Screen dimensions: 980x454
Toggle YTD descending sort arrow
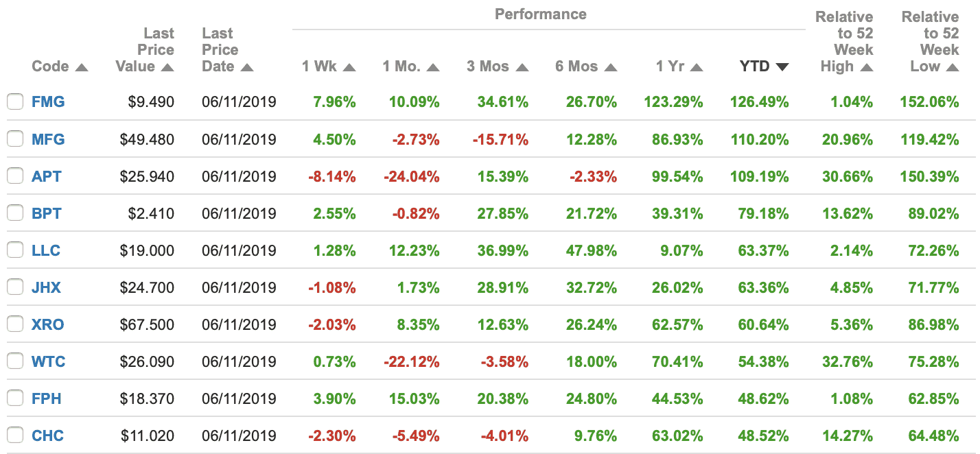[782, 67]
